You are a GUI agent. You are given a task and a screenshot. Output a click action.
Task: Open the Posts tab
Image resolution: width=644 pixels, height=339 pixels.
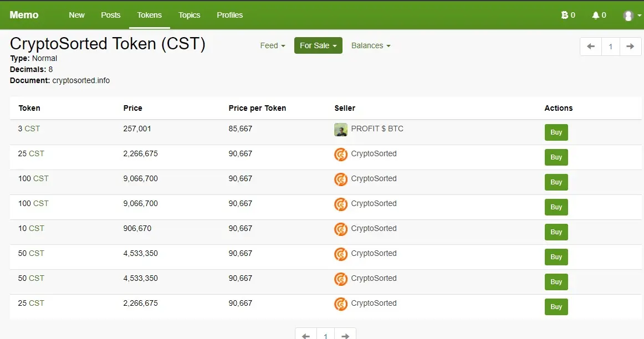(x=110, y=15)
